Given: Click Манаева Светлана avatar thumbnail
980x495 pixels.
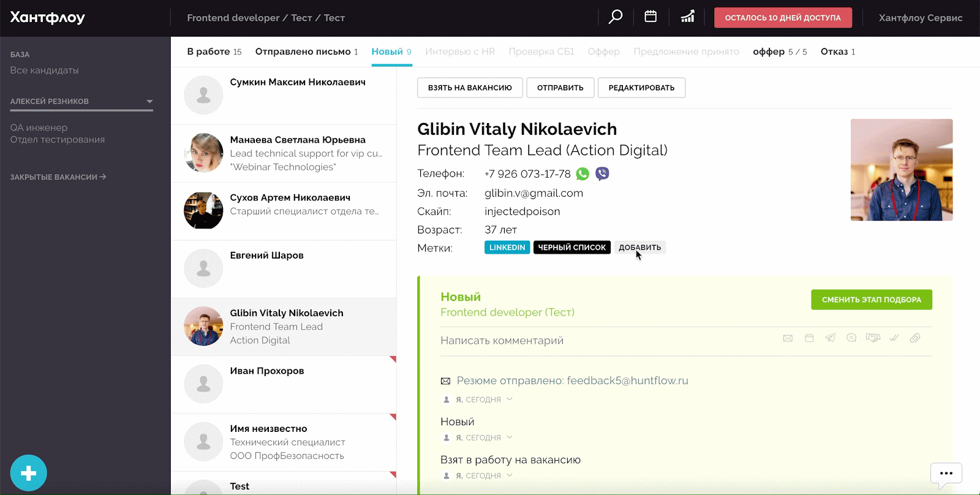Looking at the screenshot, I should (x=203, y=153).
